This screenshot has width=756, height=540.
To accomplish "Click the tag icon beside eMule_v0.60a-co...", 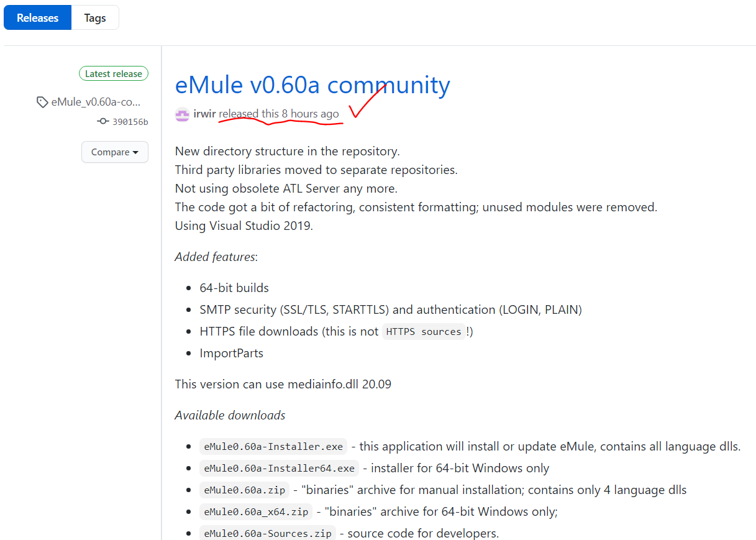I will 42,102.
